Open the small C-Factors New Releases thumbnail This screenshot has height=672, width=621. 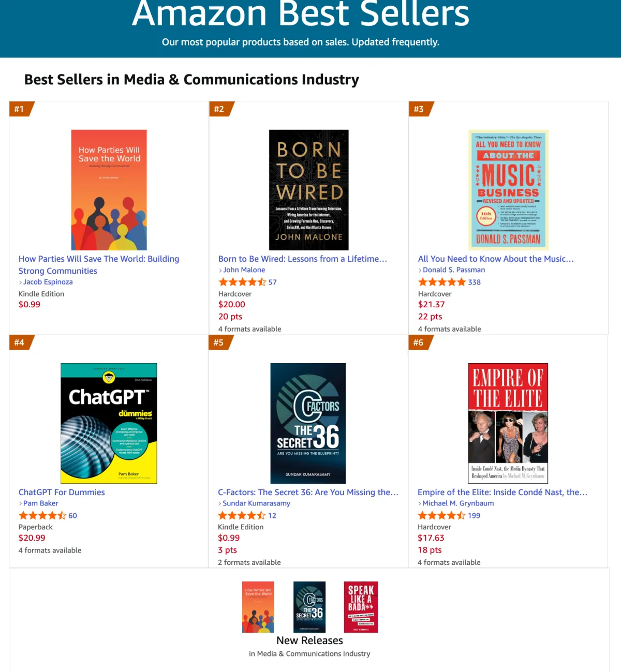tap(309, 607)
